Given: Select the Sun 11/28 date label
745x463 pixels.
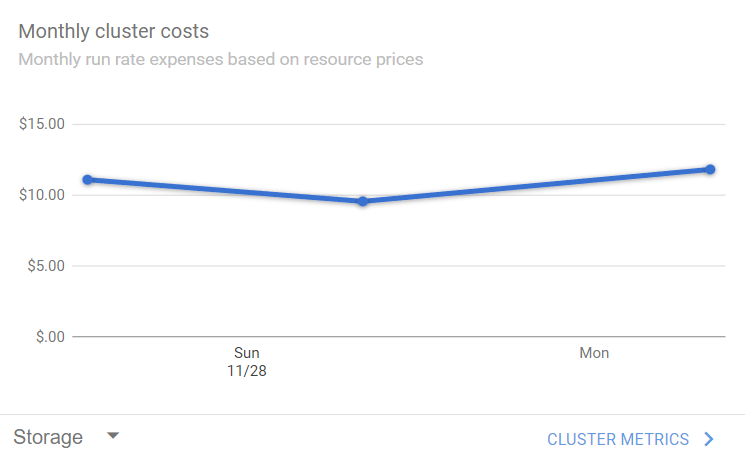Looking at the screenshot, I should pyautogui.click(x=247, y=361).
